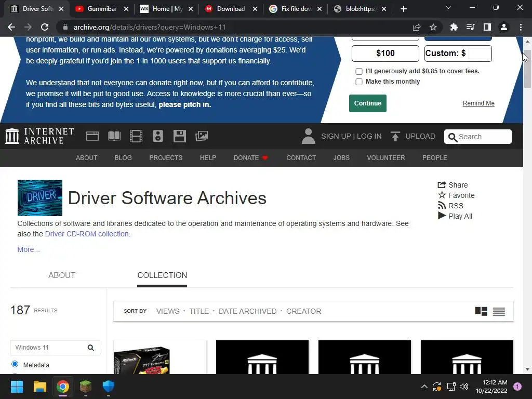Check Make this monthly
Screen dimensions: 532x399
coord(359,82)
